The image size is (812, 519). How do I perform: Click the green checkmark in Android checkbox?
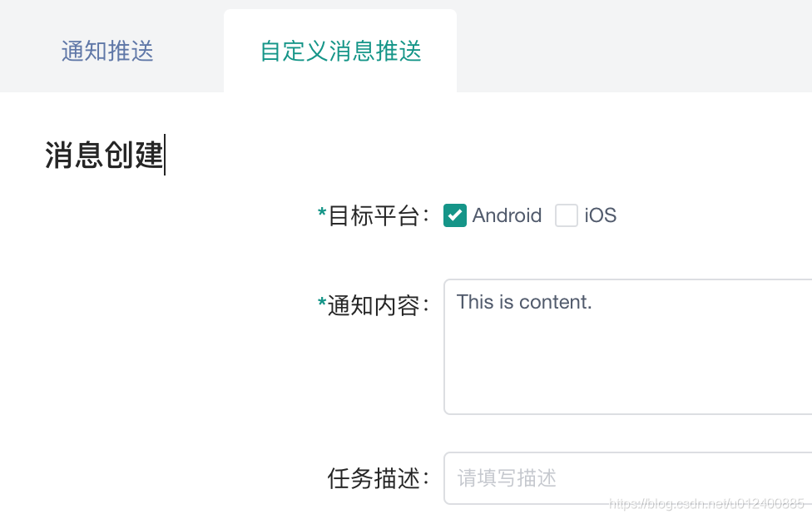pyautogui.click(x=454, y=215)
